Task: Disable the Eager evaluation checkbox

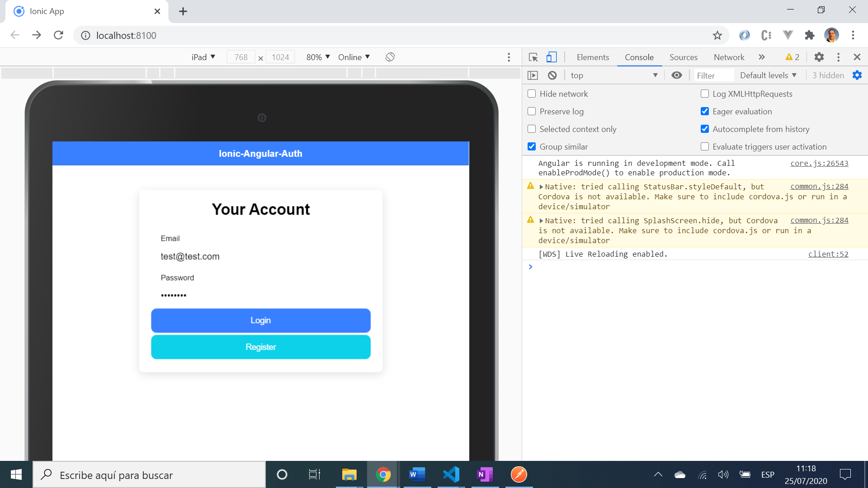Action: pos(704,111)
